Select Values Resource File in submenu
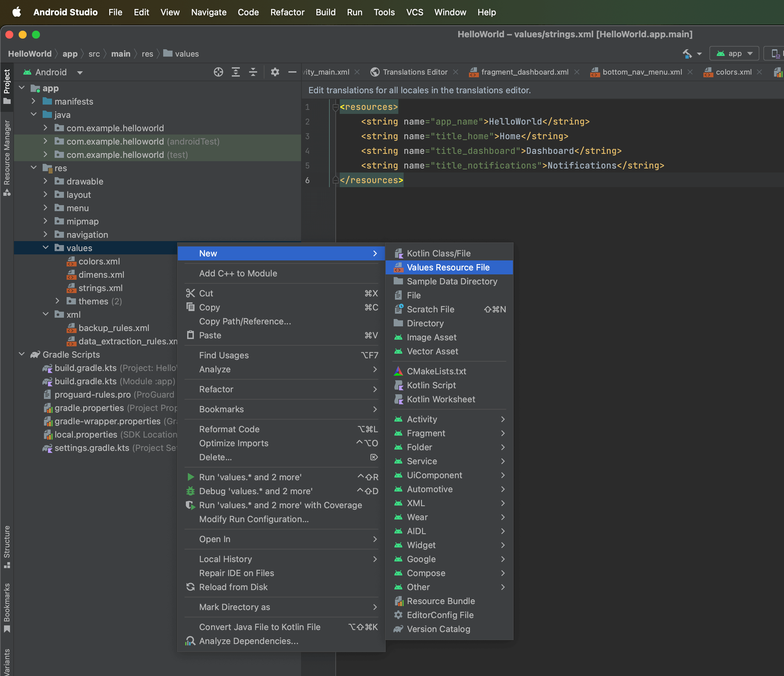The image size is (784, 676). (x=449, y=267)
